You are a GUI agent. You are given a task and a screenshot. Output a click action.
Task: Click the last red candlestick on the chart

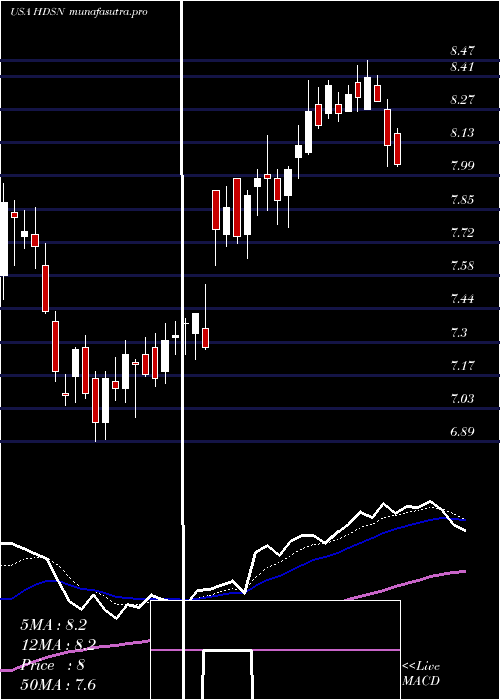point(397,149)
